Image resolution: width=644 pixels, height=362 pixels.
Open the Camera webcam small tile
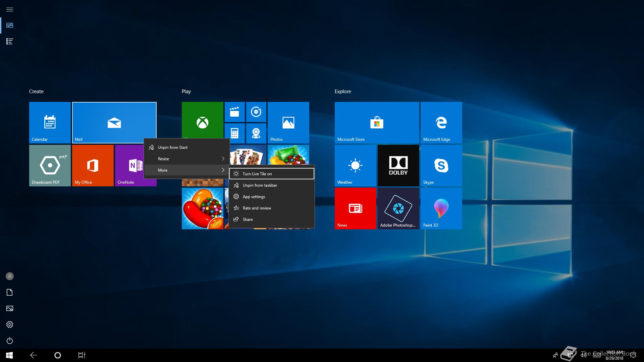(256, 133)
